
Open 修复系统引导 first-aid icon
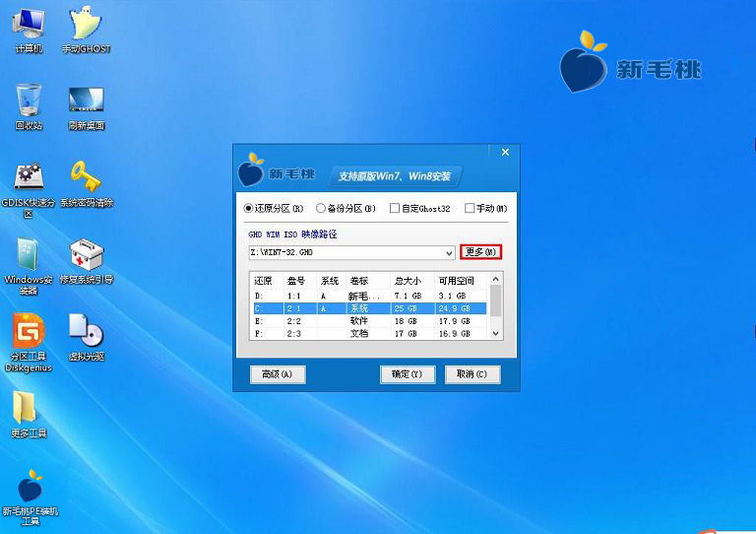87,260
